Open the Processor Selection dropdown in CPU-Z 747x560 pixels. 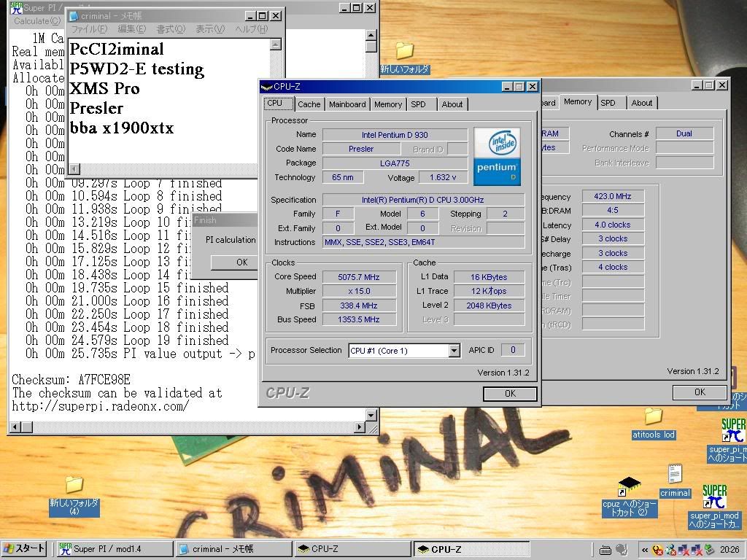[x=454, y=351]
